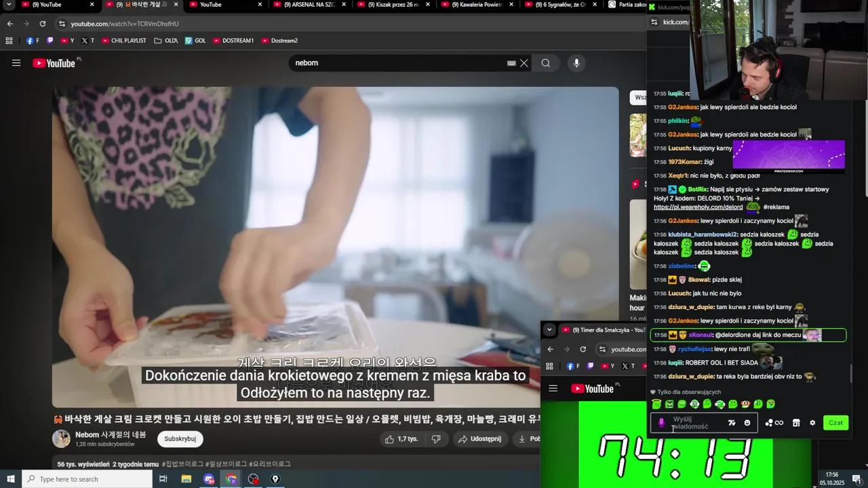Screen dimensions: 868x488
Task: Open the Twitch bookmark icon
Action: click(x=50, y=41)
